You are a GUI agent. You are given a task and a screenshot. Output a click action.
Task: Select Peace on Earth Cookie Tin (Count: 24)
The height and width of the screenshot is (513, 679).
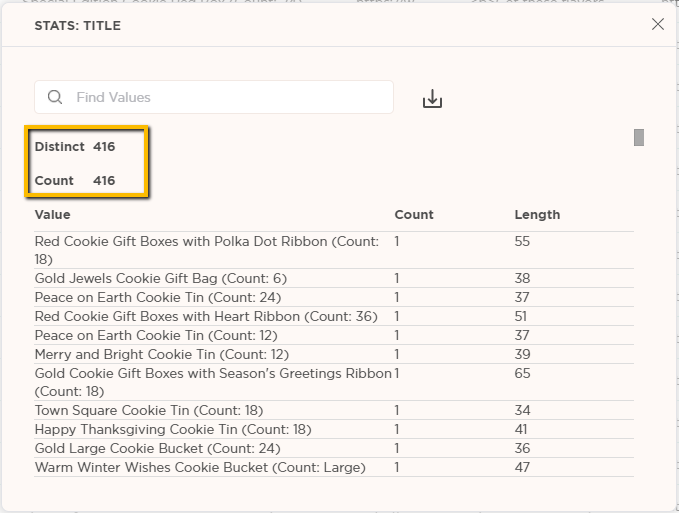[x=334, y=297]
